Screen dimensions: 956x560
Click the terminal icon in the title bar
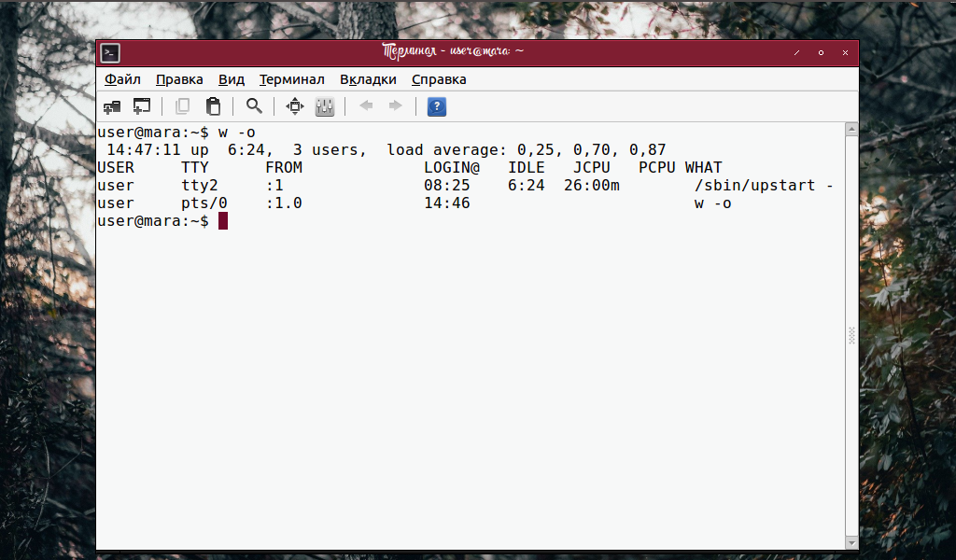point(109,53)
